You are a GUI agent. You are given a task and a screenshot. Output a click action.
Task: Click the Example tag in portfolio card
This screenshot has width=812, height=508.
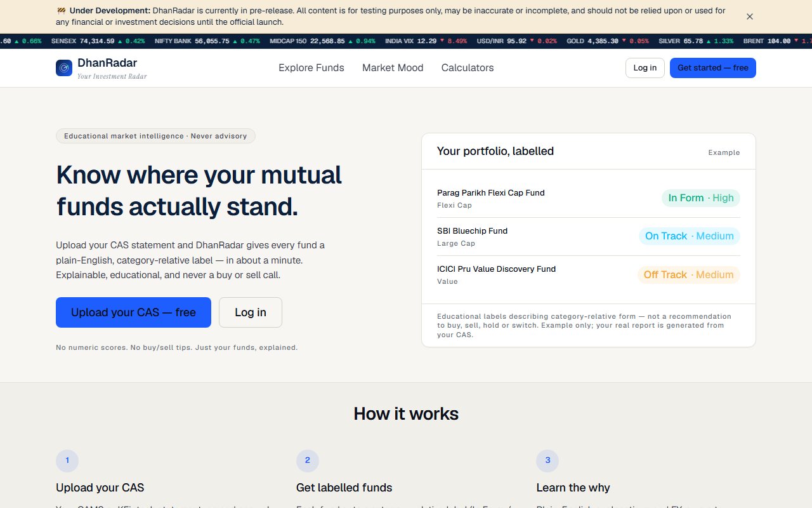(x=724, y=152)
